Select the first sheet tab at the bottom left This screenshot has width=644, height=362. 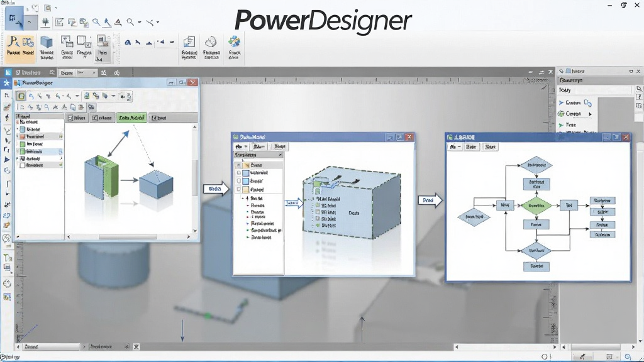click(51, 347)
